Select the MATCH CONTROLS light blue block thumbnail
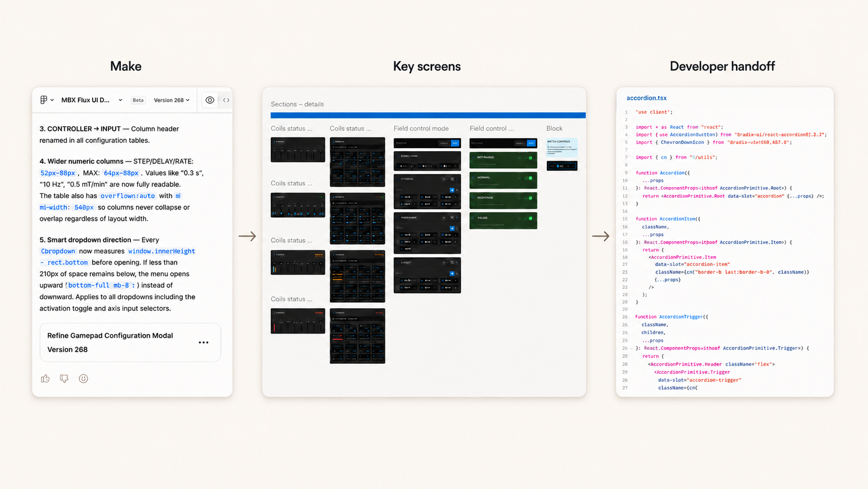The height and width of the screenshot is (489, 868). pos(562,148)
